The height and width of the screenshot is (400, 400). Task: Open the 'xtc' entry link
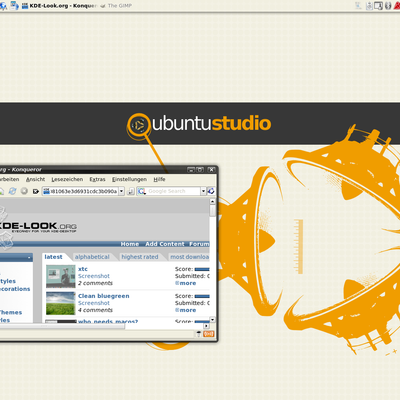83,269
